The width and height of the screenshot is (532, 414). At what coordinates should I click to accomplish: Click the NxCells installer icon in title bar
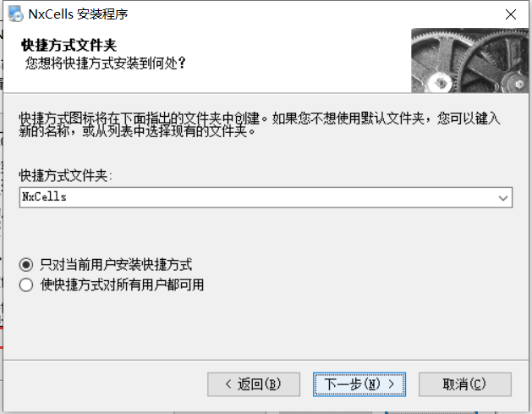tap(15, 14)
